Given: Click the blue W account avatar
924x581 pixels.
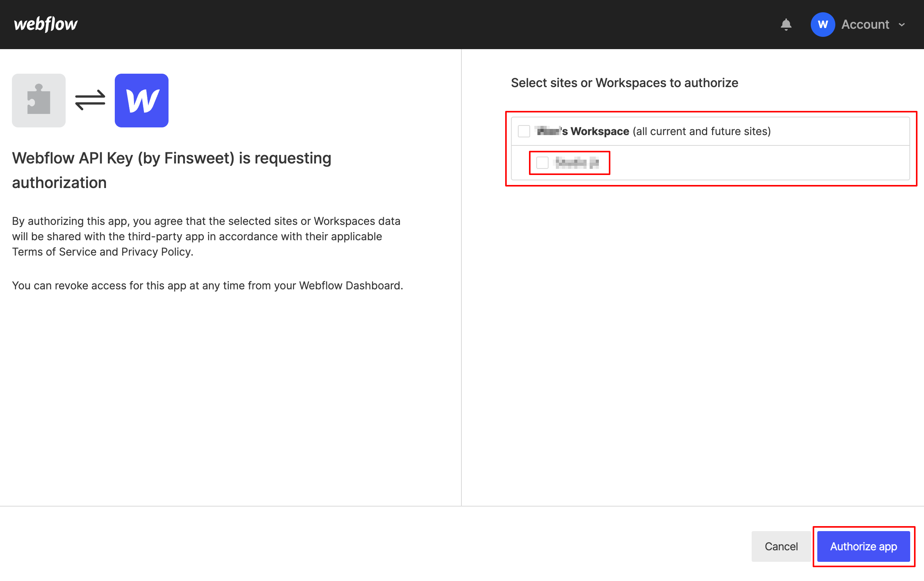Looking at the screenshot, I should 822,25.
